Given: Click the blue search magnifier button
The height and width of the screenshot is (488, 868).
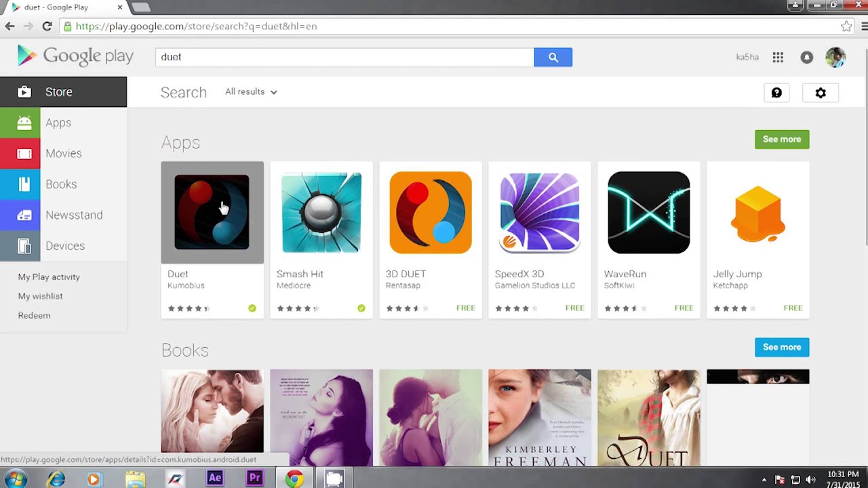Looking at the screenshot, I should click(553, 57).
